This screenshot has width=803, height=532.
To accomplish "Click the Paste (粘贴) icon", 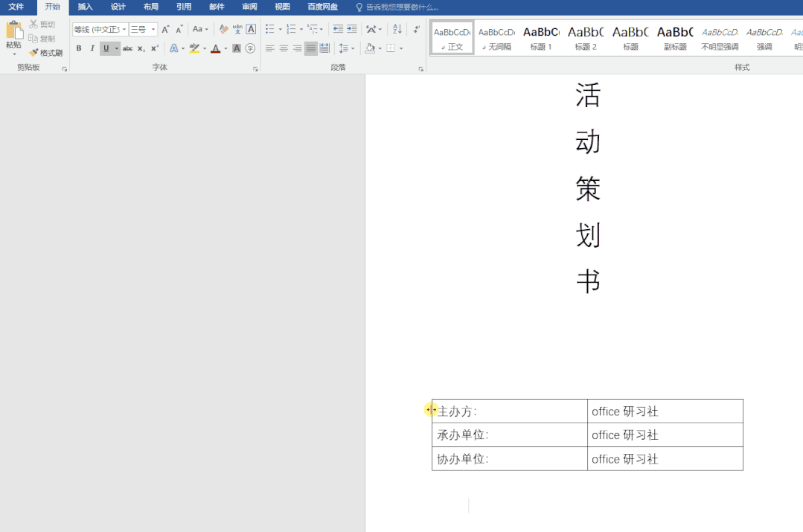I will (x=14, y=31).
